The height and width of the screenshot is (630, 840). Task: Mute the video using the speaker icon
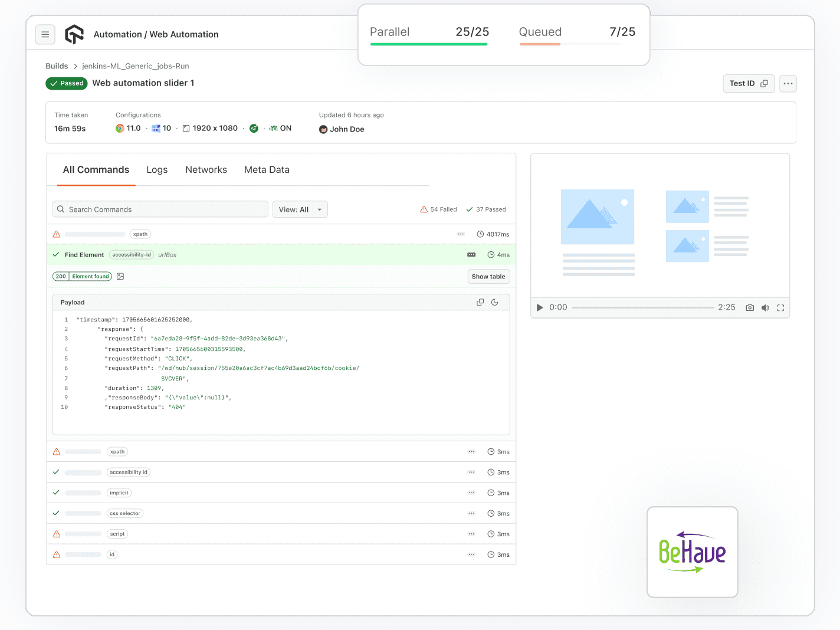click(x=765, y=307)
